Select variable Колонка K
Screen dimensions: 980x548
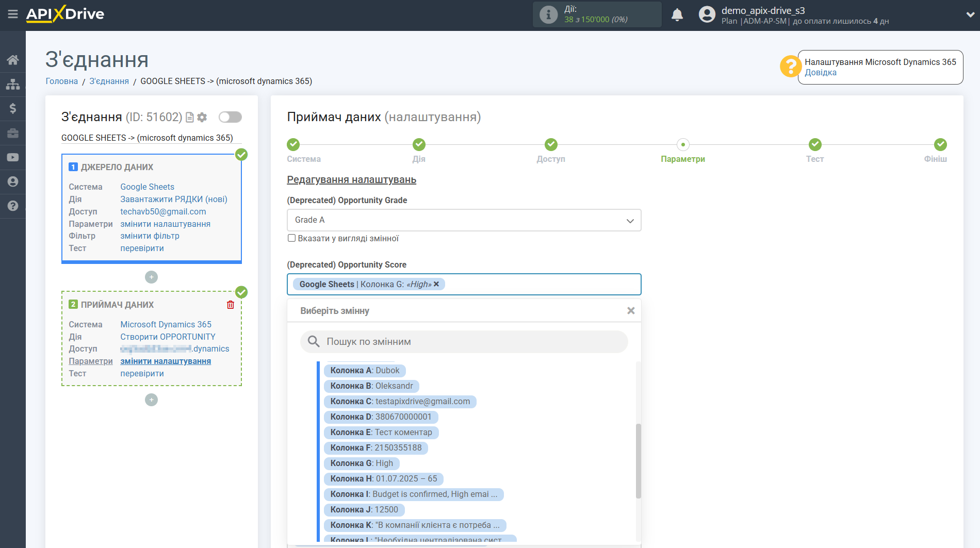[415, 525]
